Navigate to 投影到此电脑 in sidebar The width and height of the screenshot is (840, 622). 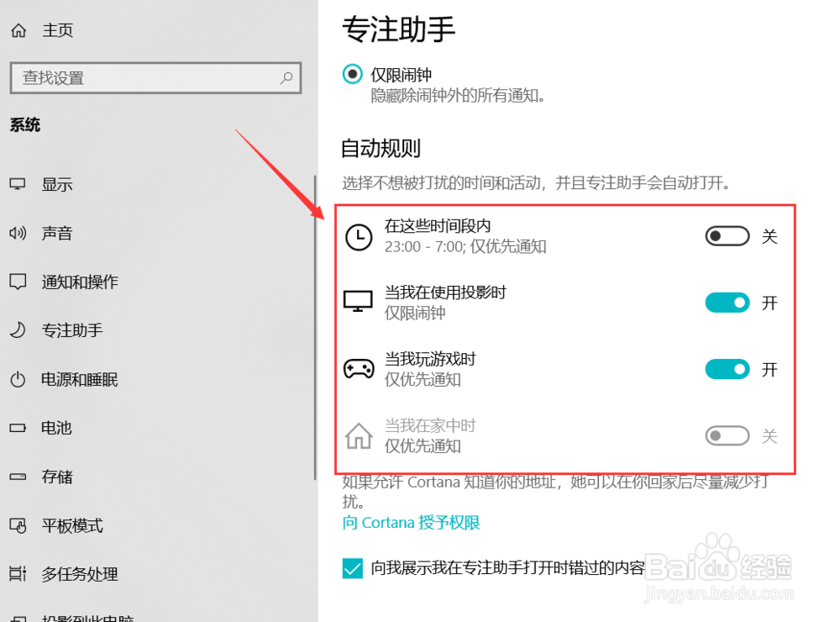pos(18,616)
